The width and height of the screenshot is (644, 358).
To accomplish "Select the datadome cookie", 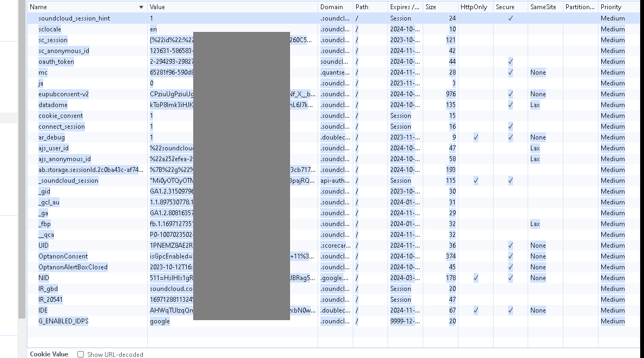I will (x=53, y=105).
